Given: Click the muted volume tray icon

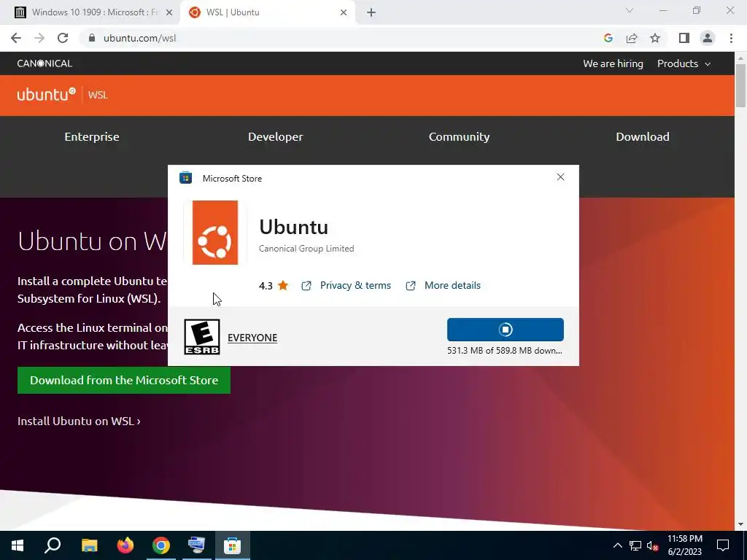Looking at the screenshot, I should pyautogui.click(x=653, y=545).
